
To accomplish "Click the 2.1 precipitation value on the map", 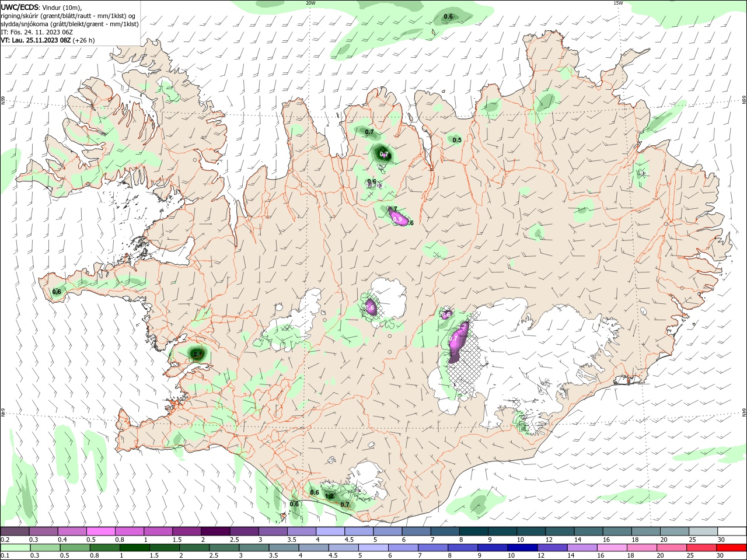I will 197,354.
